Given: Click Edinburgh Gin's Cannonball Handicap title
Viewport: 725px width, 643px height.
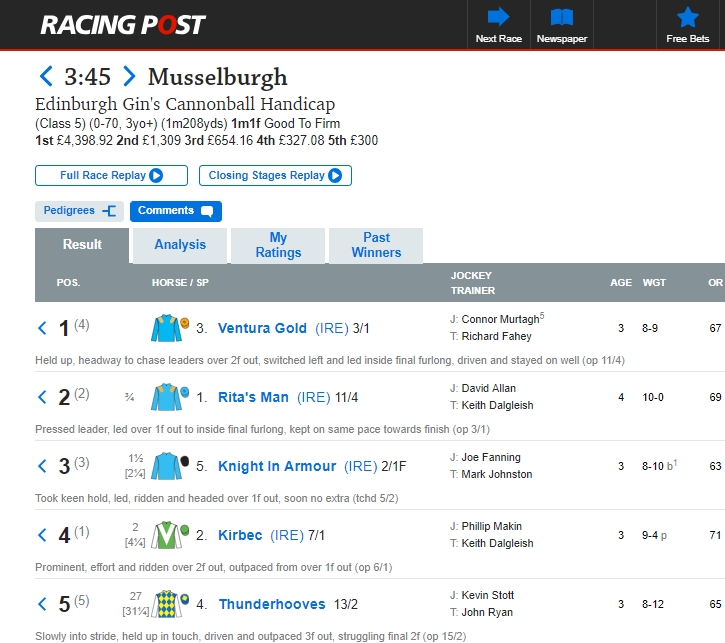Looking at the screenshot, I should 185,104.
